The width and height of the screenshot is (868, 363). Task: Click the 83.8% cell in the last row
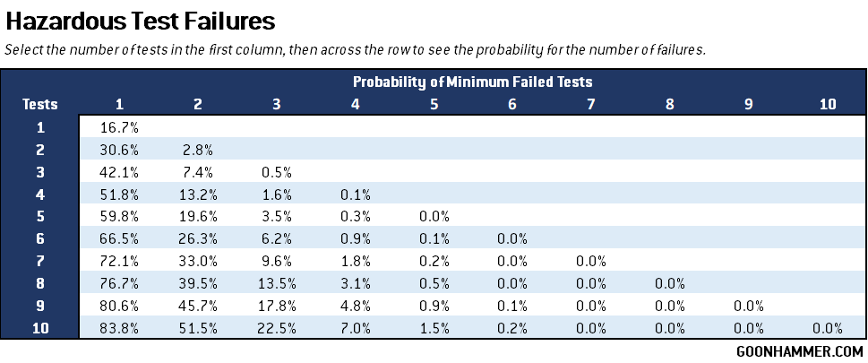pos(119,328)
